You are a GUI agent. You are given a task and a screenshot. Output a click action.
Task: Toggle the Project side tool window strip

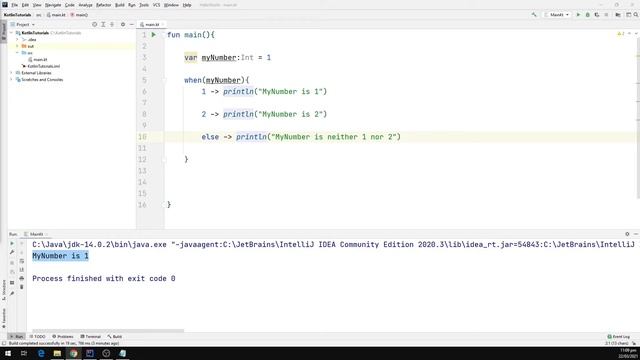pyautogui.click(x=4, y=31)
